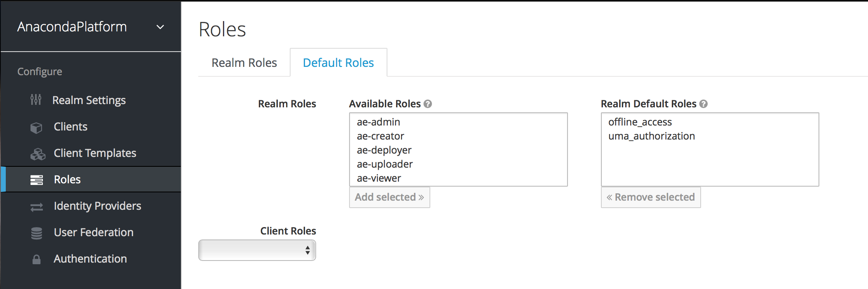
Task: Click the Authentication lock icon
Action: 37,259
